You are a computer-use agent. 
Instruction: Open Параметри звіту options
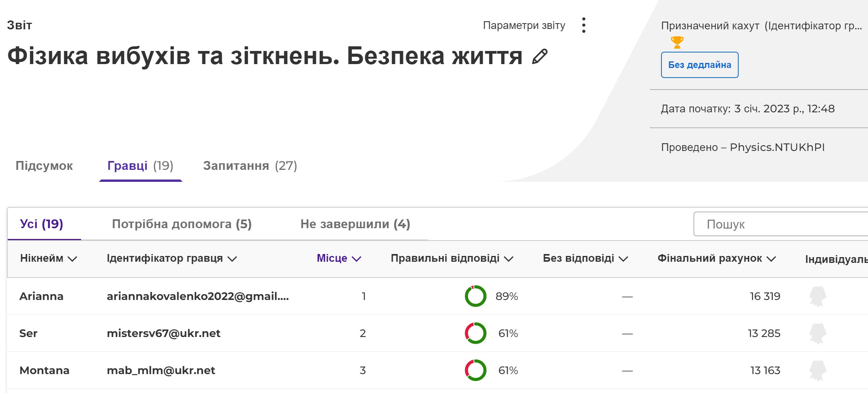[524, 25]
